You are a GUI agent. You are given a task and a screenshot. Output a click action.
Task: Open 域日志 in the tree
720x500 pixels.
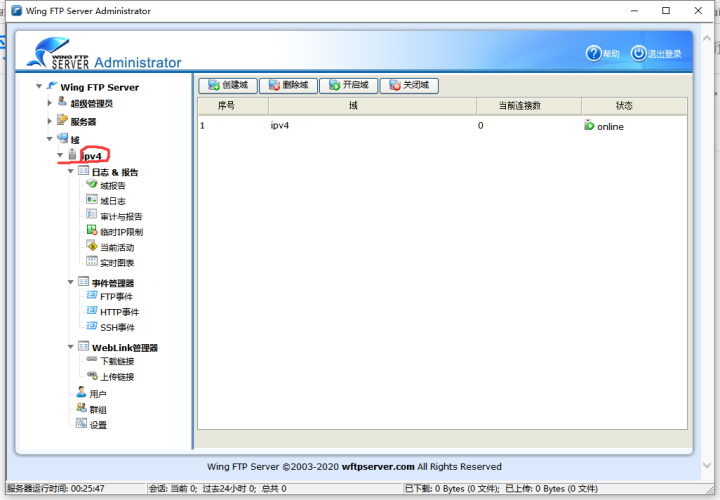112,201
